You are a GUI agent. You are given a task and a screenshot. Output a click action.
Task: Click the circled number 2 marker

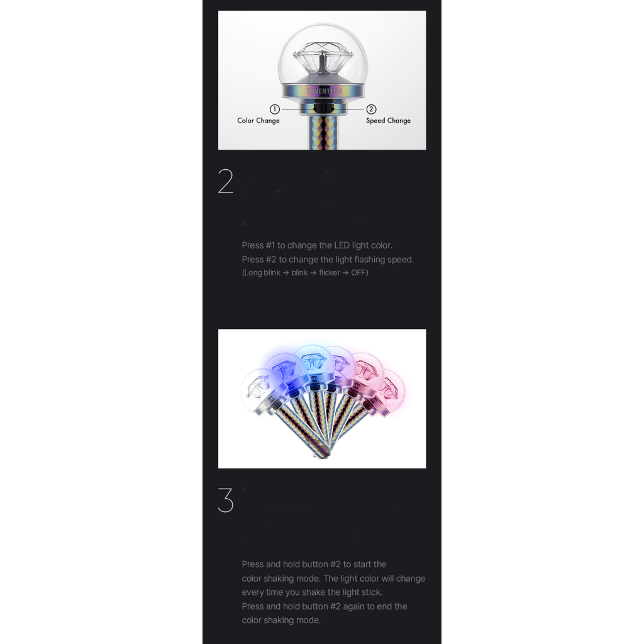(x=371, y=109)
